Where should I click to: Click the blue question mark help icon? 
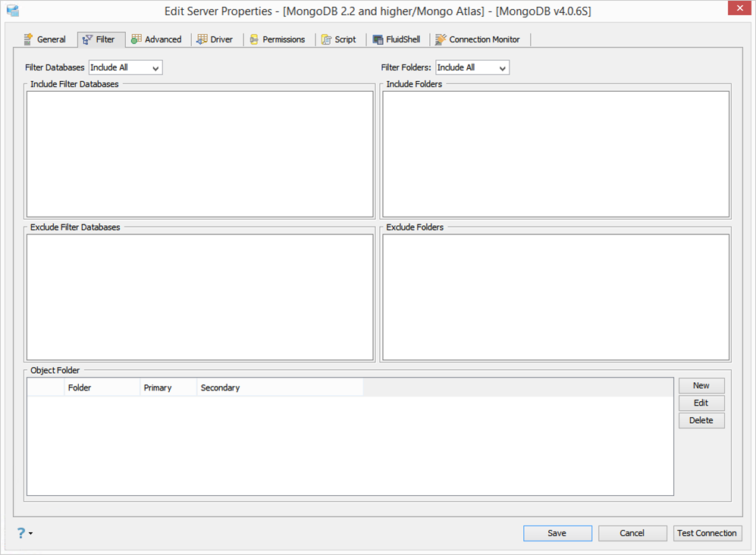tap(20, 533)
